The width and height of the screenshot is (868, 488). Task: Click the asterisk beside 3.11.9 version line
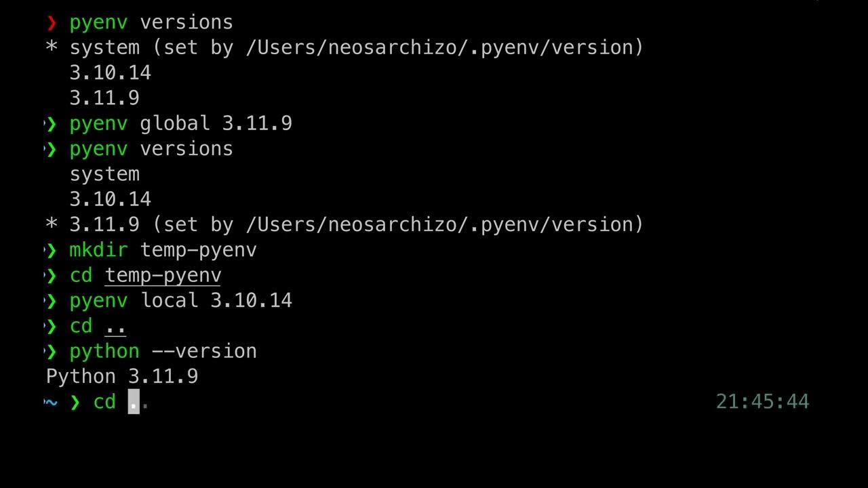tap(52, 225)
